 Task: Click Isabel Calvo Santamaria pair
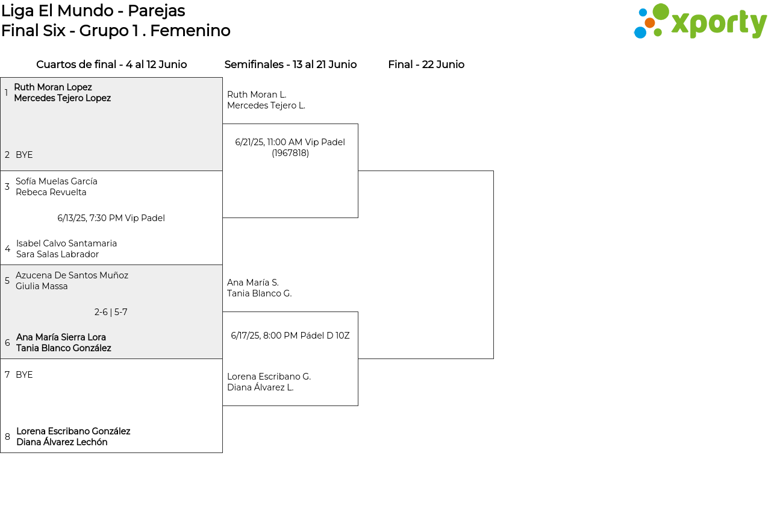point(66,249)
